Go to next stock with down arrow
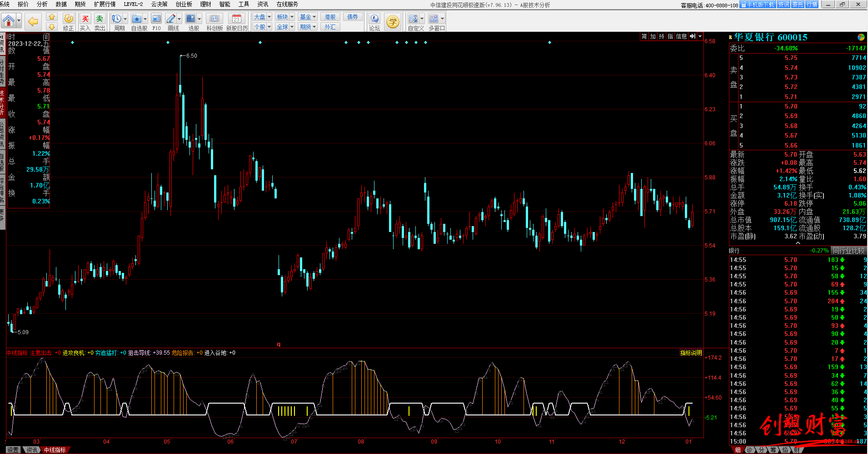The height and width of the screenshot is (454, 868). [52, 27]
